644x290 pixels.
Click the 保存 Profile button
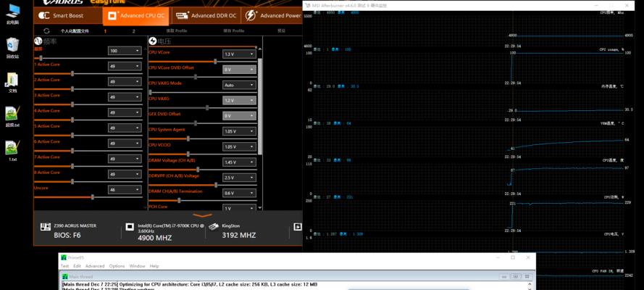pos(233,30)
